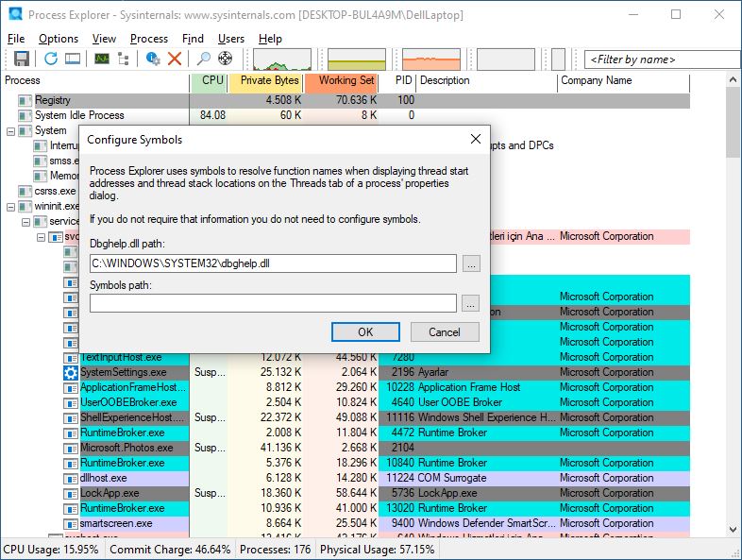
Task: Click the System Idle Process icon
Action: (25, 115)
